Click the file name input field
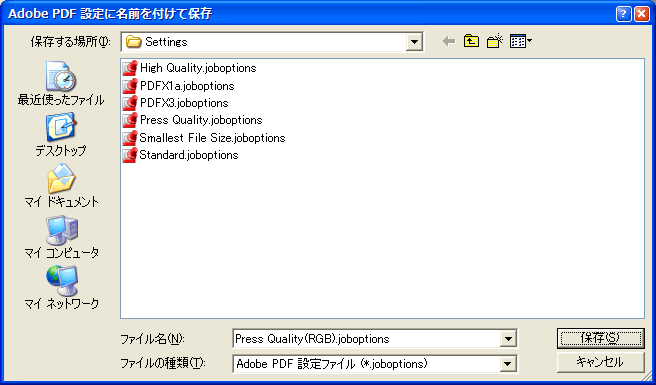 tap(366, 339)
